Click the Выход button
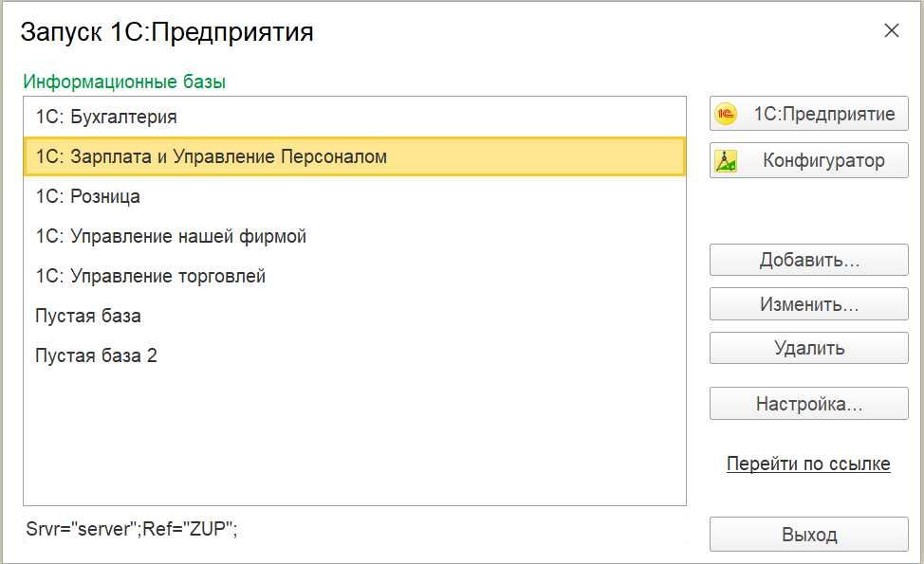 [808, 534]
